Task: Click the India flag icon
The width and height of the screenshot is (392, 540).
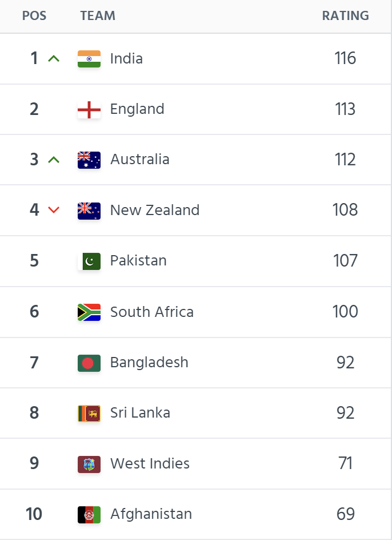Action: [x=89, y=59]
